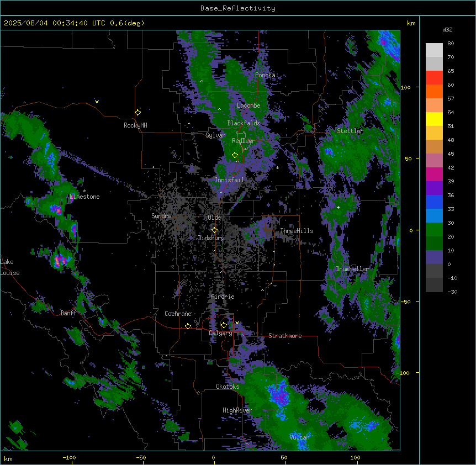Viewport: 476px width, 465px height.
Task: Click the magenta storm cell east of Lake Louise
Action: tap(60, 261)
